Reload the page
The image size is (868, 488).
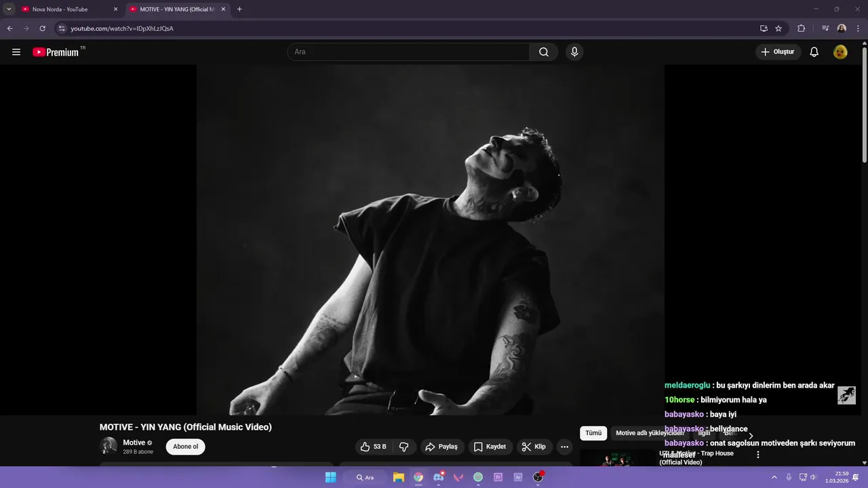(x=42, y=28)
